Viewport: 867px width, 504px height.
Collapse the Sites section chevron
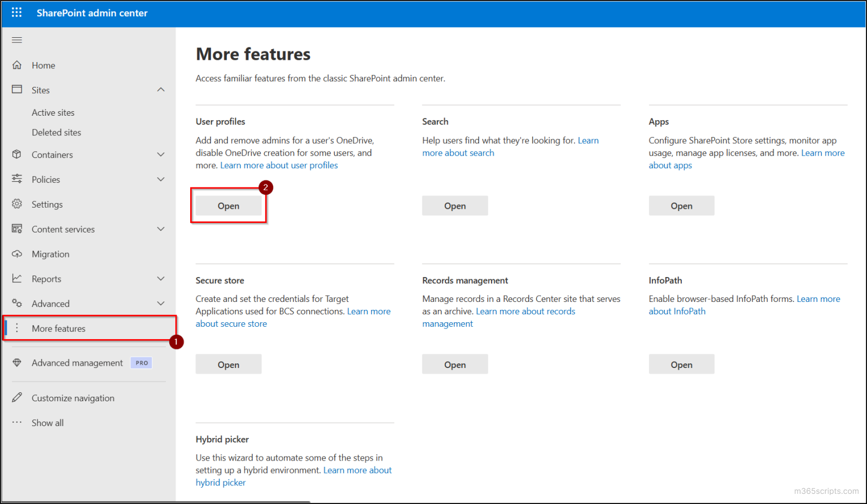click(161, 89)
